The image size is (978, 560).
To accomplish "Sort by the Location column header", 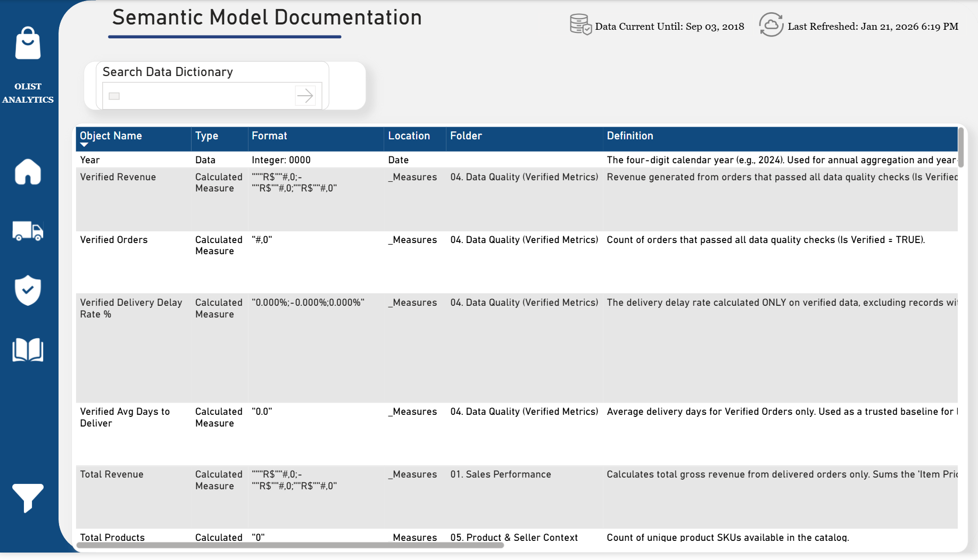I will (x=409, y=136).
